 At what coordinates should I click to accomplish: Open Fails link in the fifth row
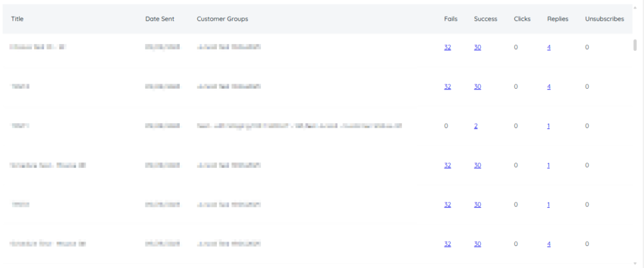[x=447, y=204]
